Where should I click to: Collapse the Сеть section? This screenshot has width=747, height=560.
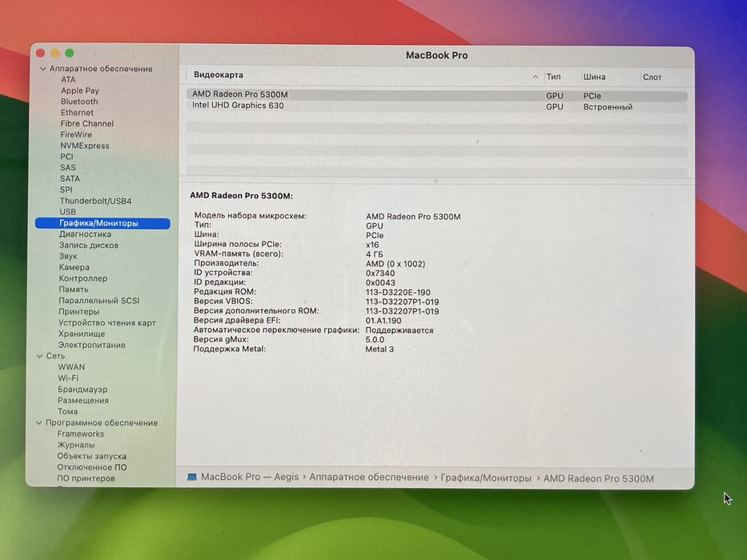click(39, 356)
